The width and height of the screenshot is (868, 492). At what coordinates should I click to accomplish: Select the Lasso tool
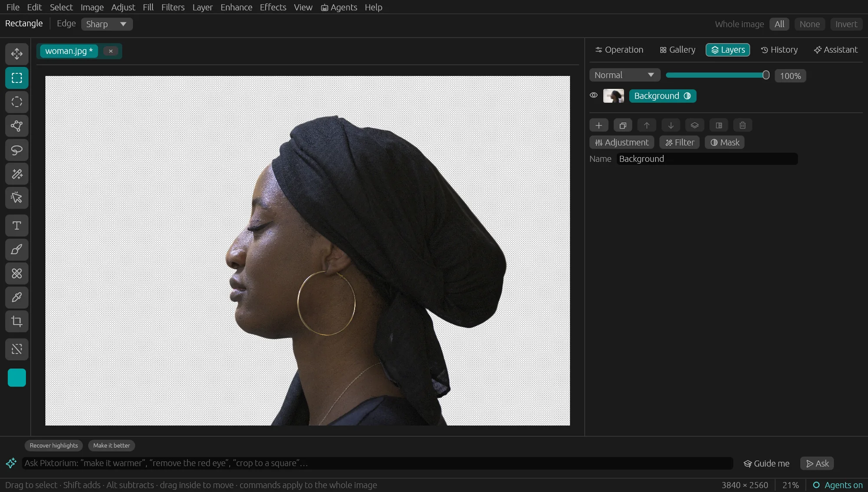pos(17,150)
